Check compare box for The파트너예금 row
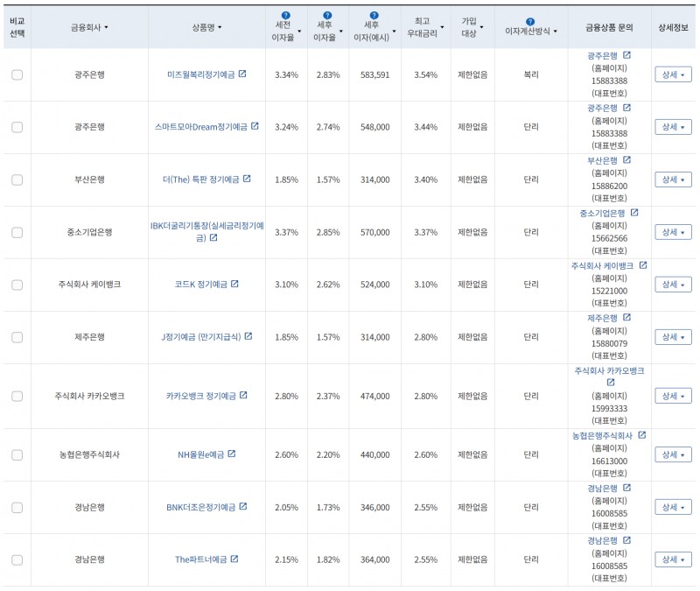The height and width of the screenshot is (591, 700). coord(17,559)
